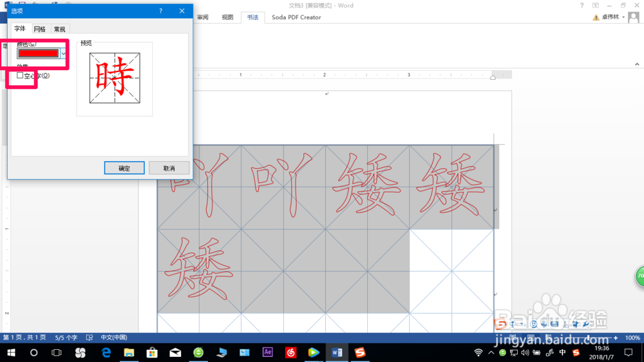Switch to the 常规 tab
This screenshot has width=644, height=362.
59,29
